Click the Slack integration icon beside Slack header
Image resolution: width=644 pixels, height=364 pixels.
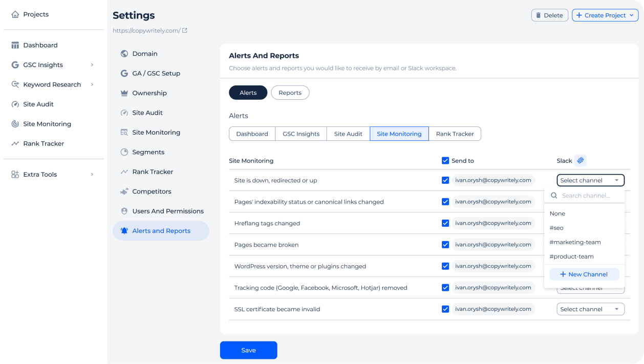(580, 161)
